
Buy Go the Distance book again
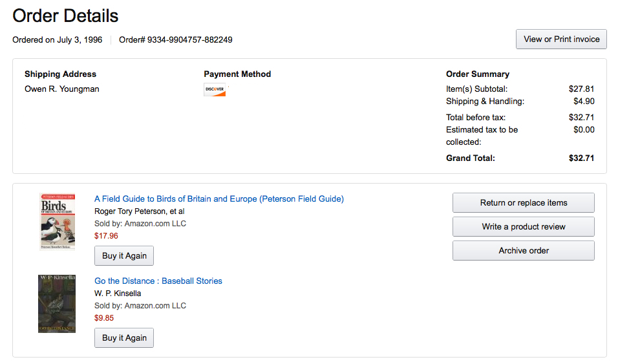point(124,338)
